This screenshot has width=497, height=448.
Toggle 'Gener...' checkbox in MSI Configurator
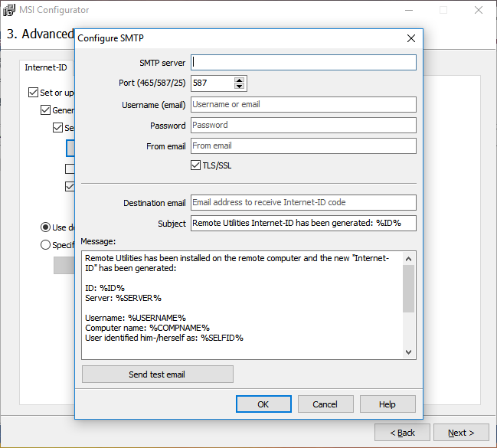point(45,110)
